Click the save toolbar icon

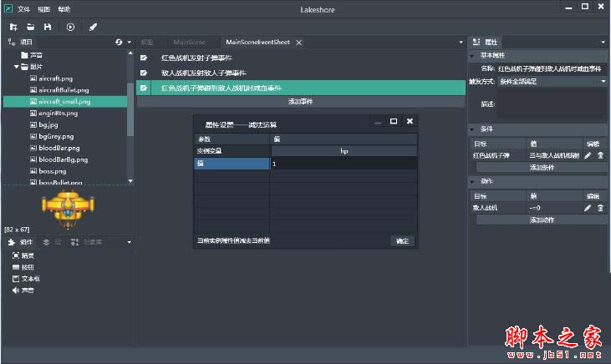click(48, 27)
